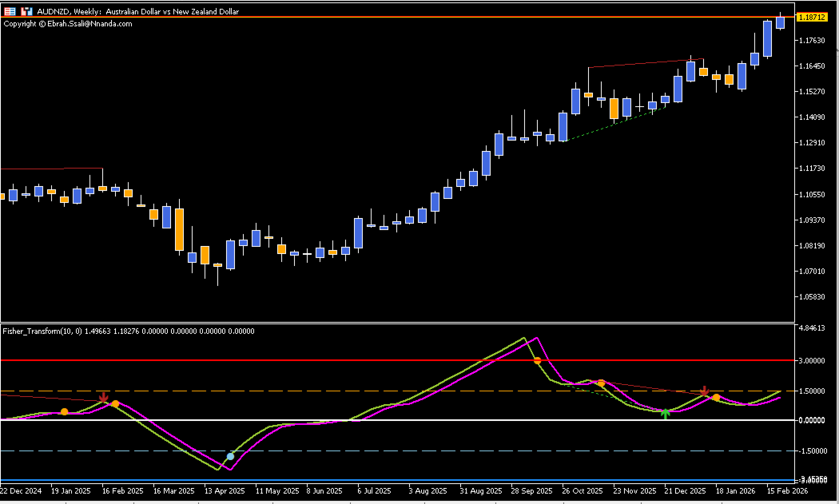Click the orange dot below the January 2026 down arrow
This screenshot has height=504, width=839.
click(x=716, y=398)
